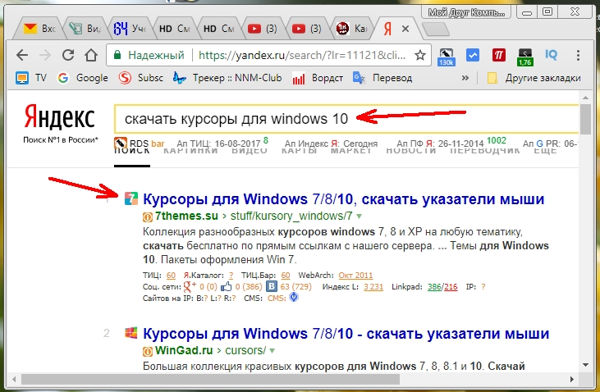The image size is (600, 392).
Task: Click Ап Индекс Я: Сегодня in RDS bar
Action: [331, 144]
